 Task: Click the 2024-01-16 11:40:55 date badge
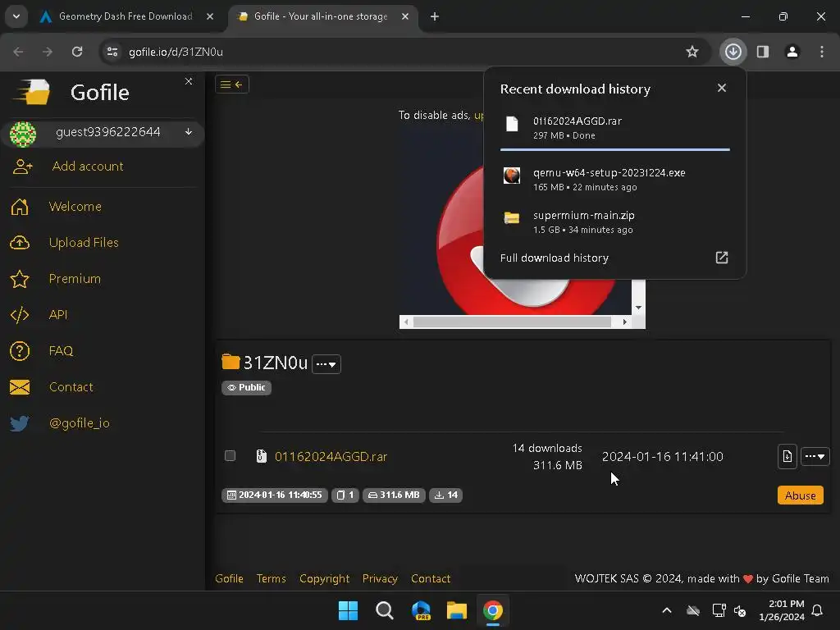point(274,495)
